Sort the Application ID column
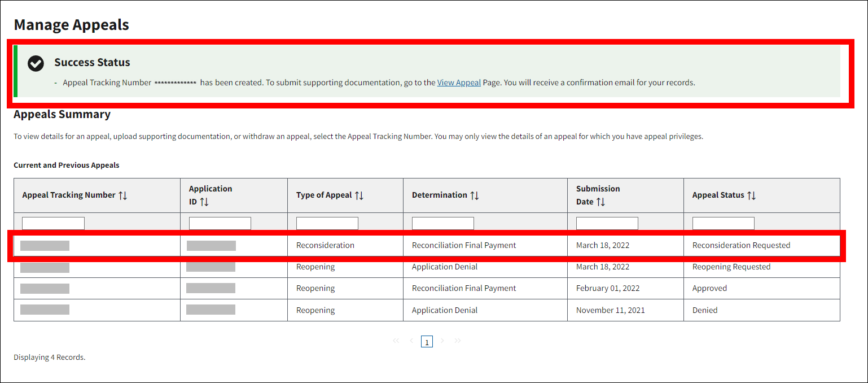 click(x=204, y=202)
